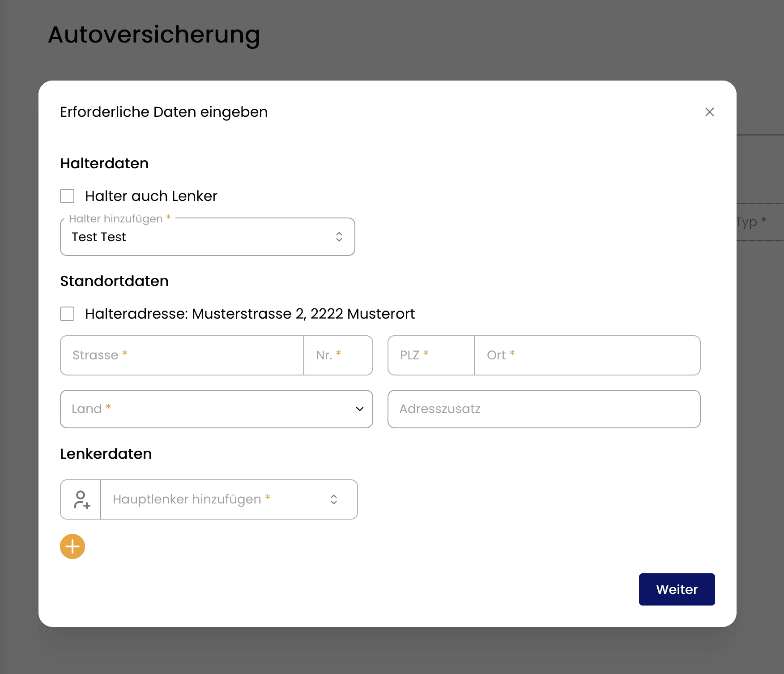Click the add-person icon beside Hauptlenker
The image size is (784, 674).
[x=81, y=499]
